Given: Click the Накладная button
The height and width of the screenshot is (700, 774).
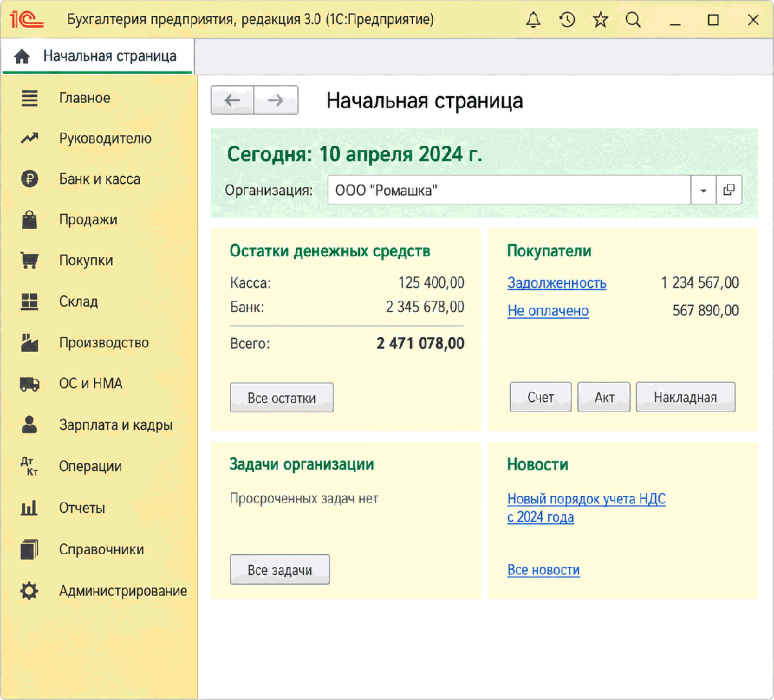Looking at the screenshot, I should [686, 397].
